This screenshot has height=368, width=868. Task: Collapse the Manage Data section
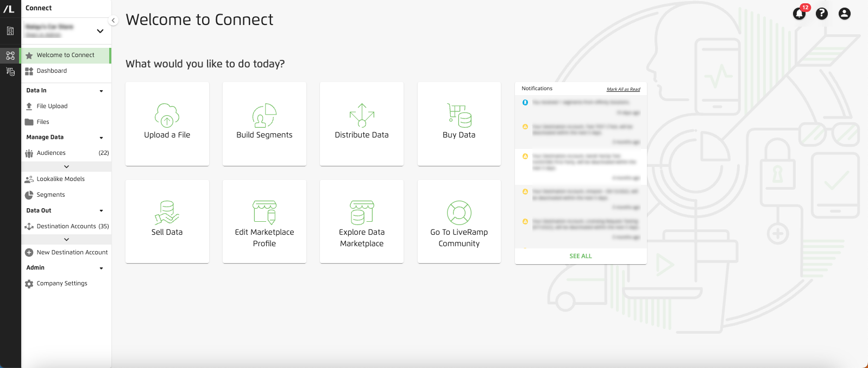pos(102,138)
